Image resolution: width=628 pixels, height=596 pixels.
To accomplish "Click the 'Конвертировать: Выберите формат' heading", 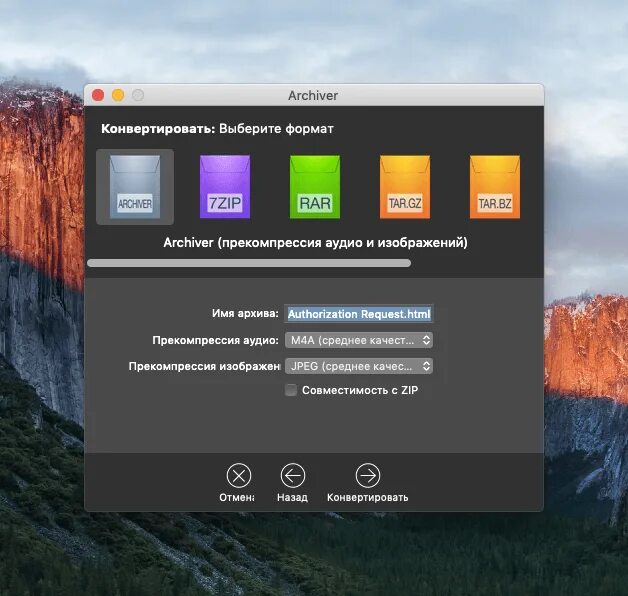I will [217, 129].
